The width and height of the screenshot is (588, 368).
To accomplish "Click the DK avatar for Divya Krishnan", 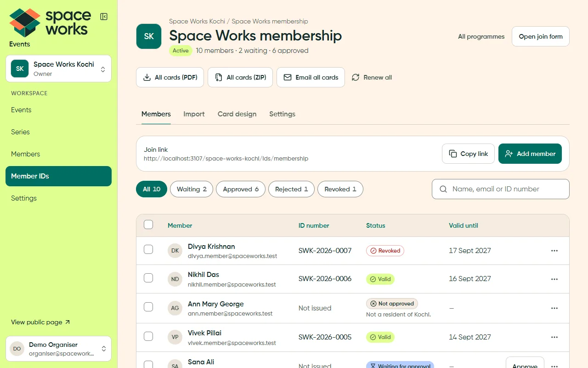I will point(175,251).
